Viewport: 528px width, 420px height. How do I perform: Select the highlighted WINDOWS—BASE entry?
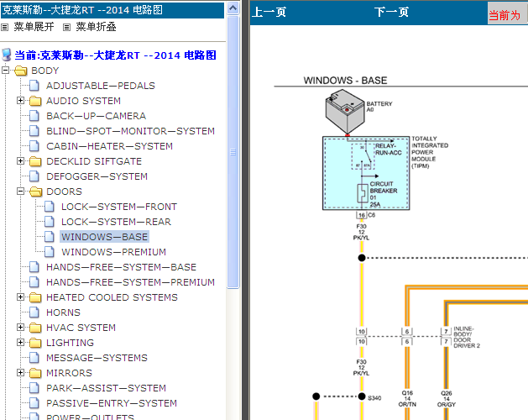[104, 237]
